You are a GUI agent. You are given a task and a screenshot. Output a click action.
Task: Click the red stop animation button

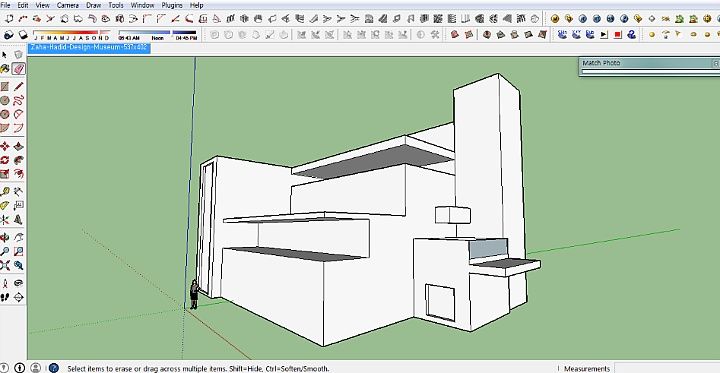[x=618, y=34]
